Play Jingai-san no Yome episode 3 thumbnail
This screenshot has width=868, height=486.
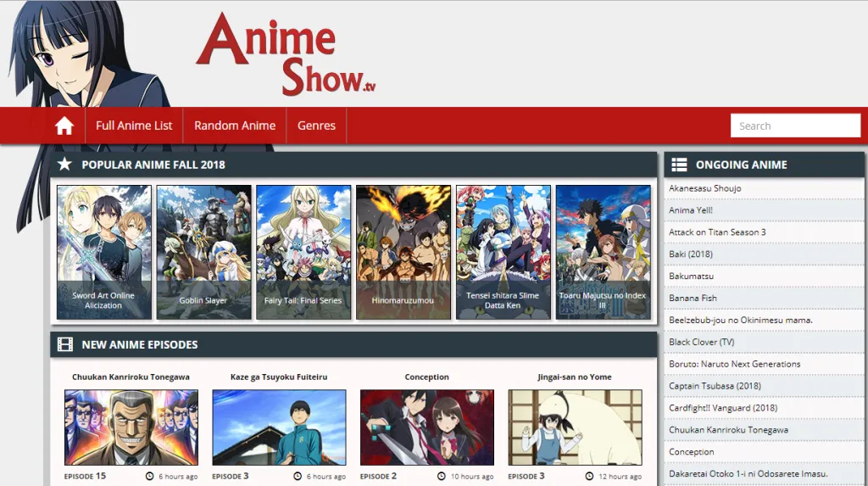pyautogui.click(x=576, y=427)
